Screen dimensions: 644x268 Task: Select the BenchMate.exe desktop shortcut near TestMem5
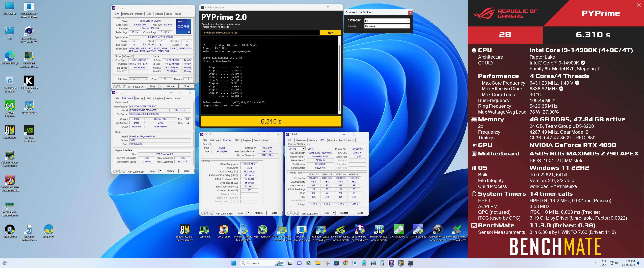184,233
